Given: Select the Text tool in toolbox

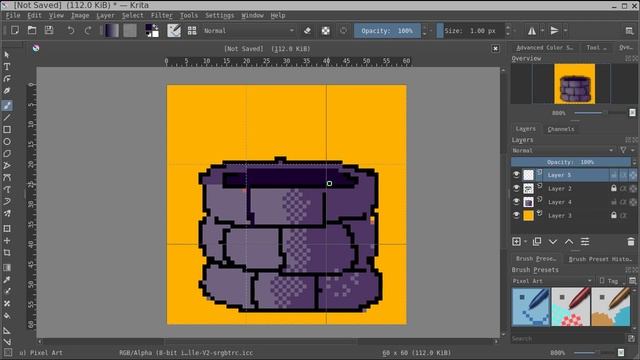Looking at the screenshot, I should click(7, 67).
